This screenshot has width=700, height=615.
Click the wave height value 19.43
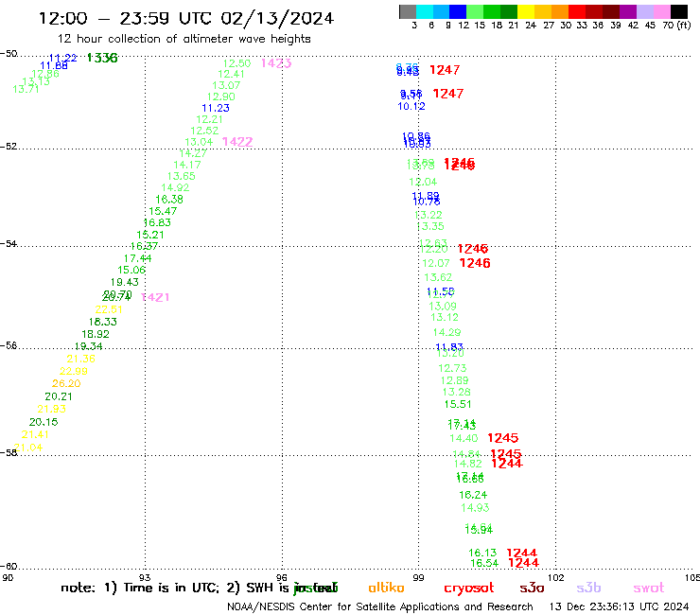pyautogui.click(x=125, y=282)
